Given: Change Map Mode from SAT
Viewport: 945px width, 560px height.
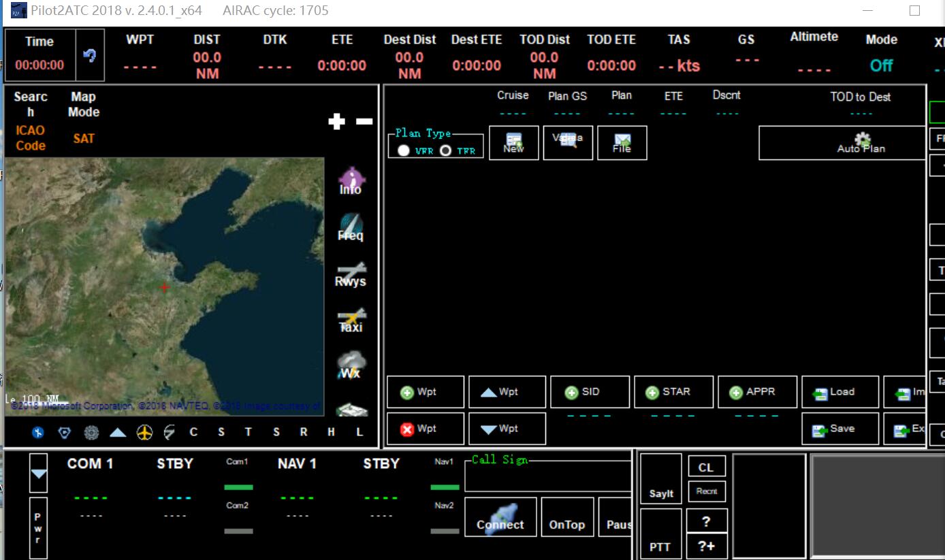Looking at the screenshot, I should pyautogui.click(x=84, y=138).
